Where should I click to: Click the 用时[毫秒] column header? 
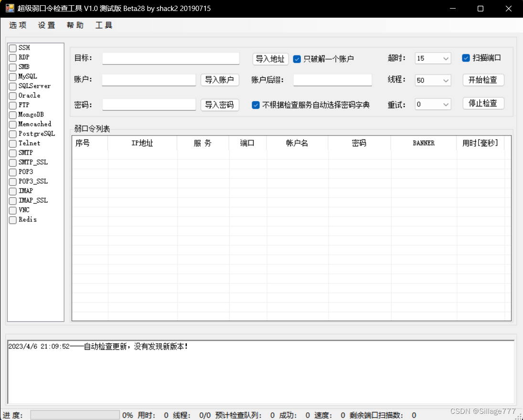pyautogui.click(x=480, y=143)
